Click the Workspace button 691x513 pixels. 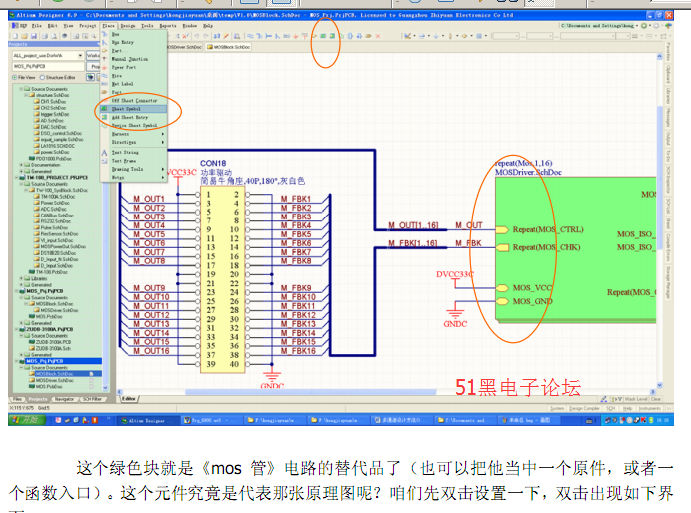93,55
